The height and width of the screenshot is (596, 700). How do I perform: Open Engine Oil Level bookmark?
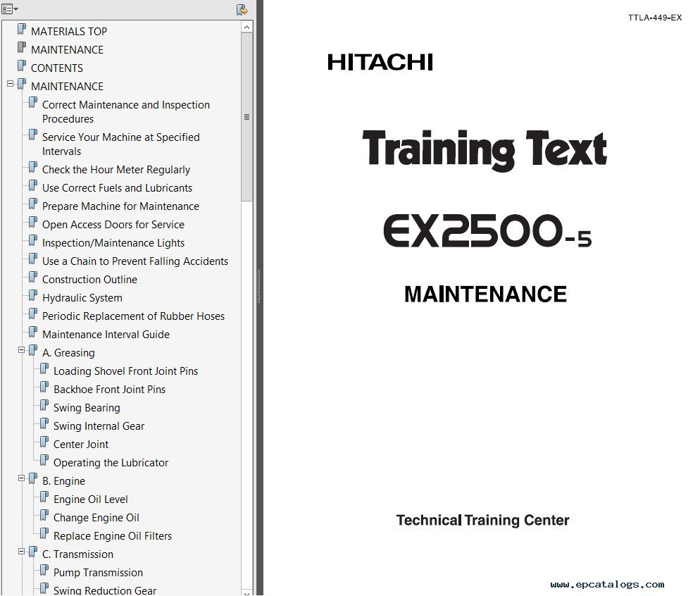click(91, 499)
